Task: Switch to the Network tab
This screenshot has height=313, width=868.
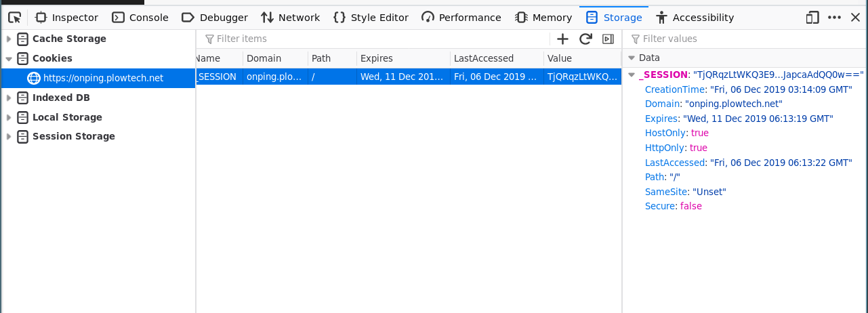Action: click(x=290, y=18)
